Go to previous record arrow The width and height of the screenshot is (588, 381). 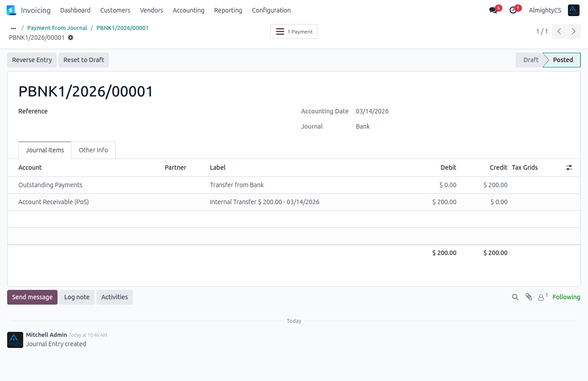click(x=559, y=31)
